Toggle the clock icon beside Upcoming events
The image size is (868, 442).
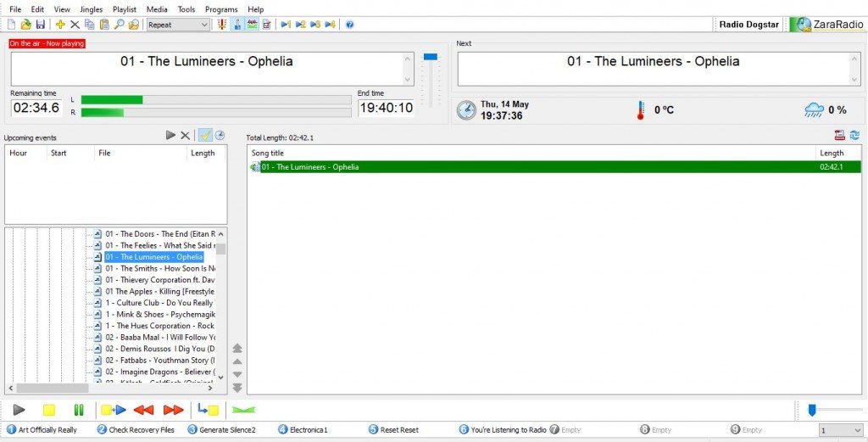pyautogui.click(x=220, y=135)
